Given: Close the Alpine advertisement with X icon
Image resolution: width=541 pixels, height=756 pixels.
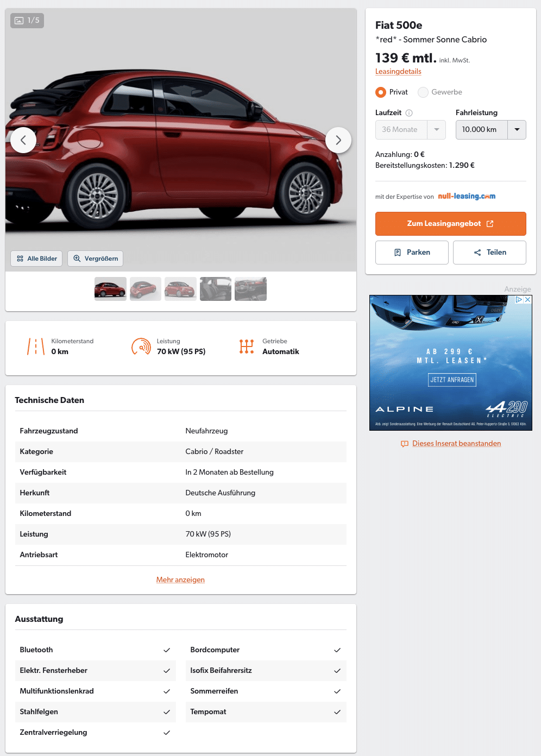Looking at the screenshot, I should (527, 299).
